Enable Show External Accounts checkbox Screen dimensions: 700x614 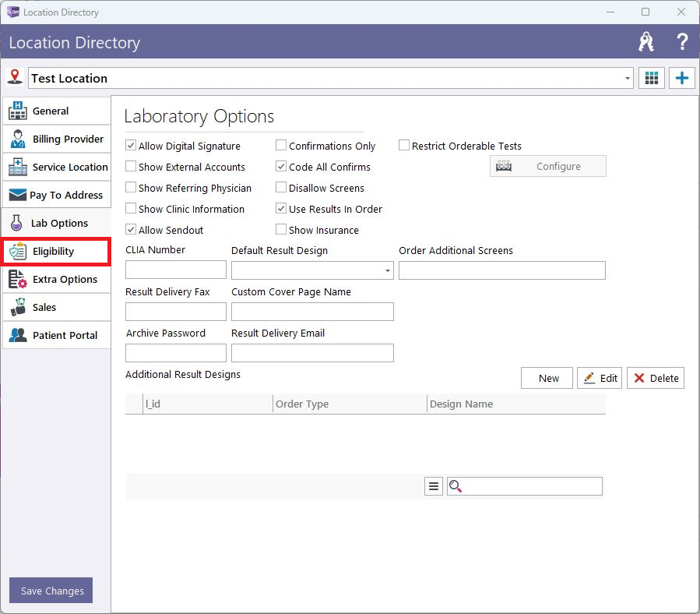pos(130,166)
